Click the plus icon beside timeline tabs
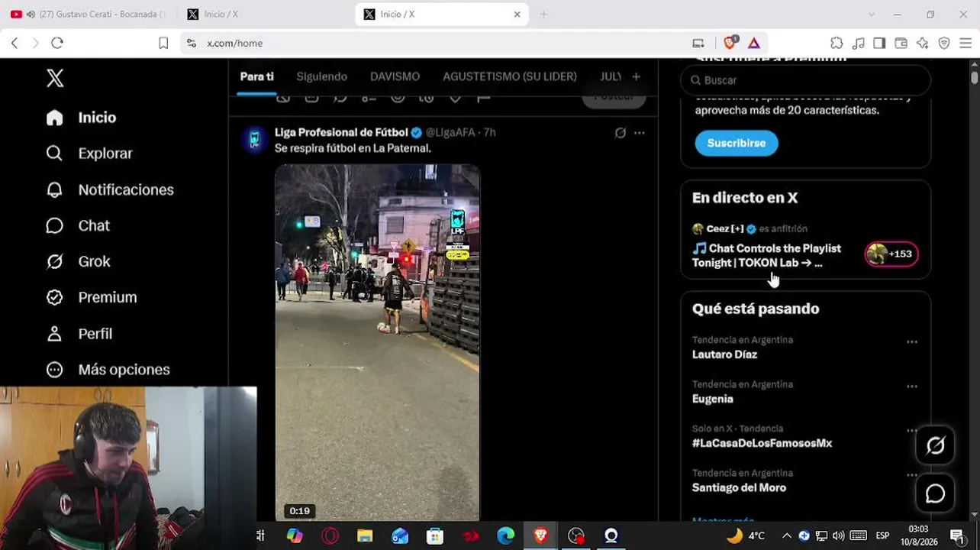 point(636,76)
